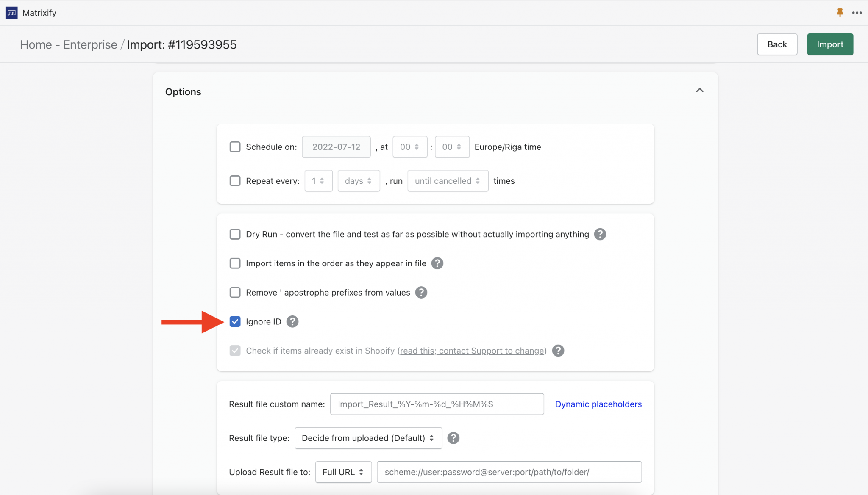868x495 pixels.
Task: Click the Ignore ID help icon
Action: coord(292,321)
